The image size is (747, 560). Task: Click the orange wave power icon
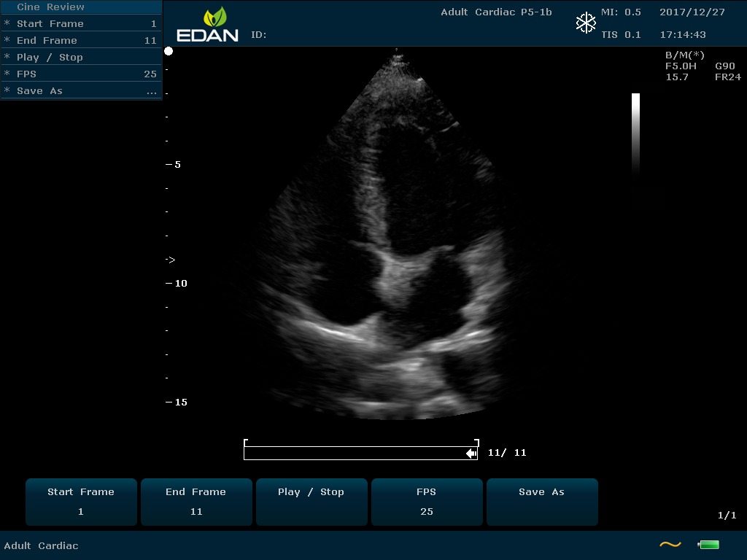tap(670, 544)
